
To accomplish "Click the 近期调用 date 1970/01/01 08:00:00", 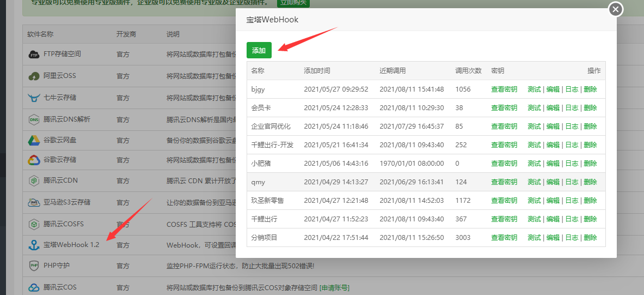I will tap(412, 164).
